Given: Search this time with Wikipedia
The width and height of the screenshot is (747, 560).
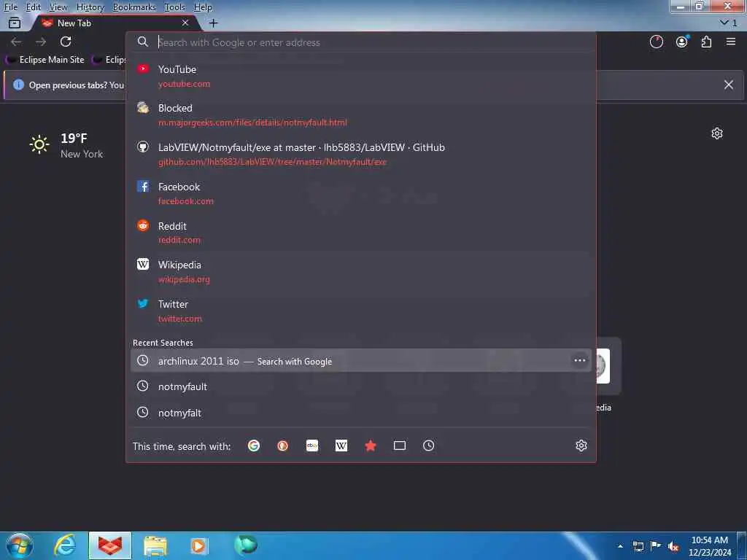Looking at the screenshot, I should pos(341,446).
